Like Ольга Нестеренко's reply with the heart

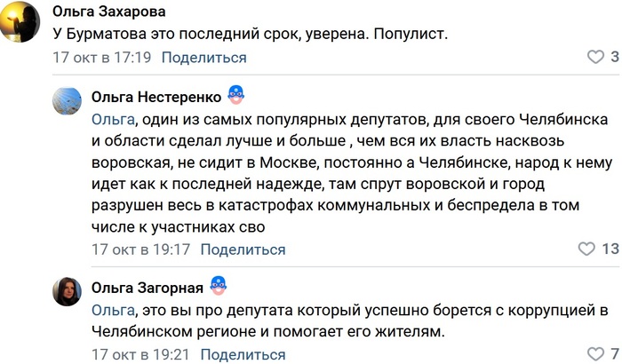586,249
